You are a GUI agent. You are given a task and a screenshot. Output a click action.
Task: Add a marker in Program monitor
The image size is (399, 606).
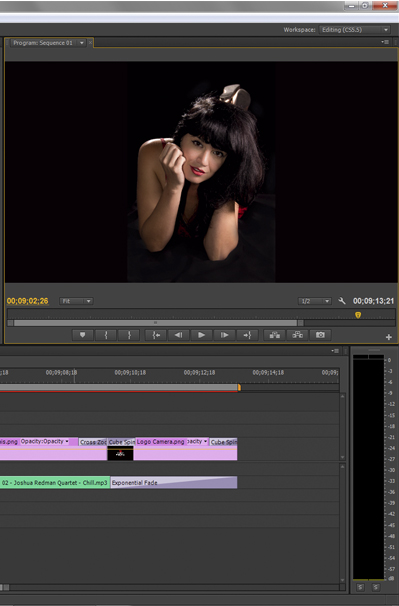point(82,335)
